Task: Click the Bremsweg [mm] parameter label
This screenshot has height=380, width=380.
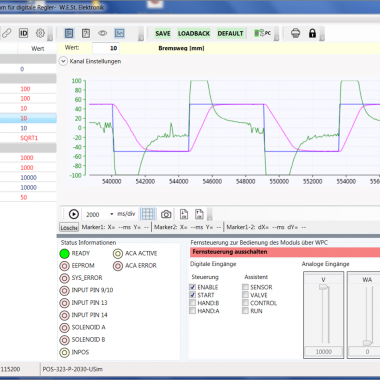Action: point(181,48)
